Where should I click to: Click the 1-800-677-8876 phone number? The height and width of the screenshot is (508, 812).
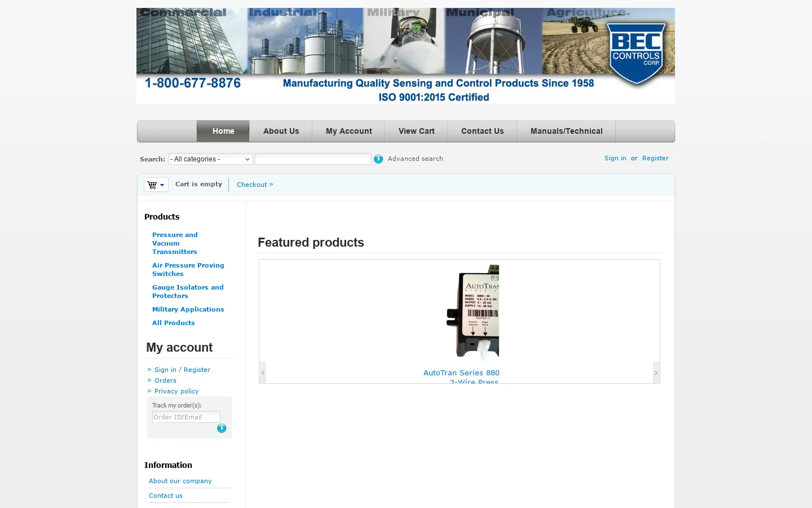tap(193, 83)
